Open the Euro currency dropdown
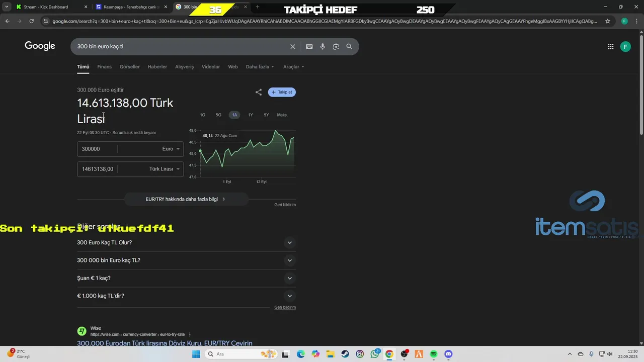 [x=171, y=149]
